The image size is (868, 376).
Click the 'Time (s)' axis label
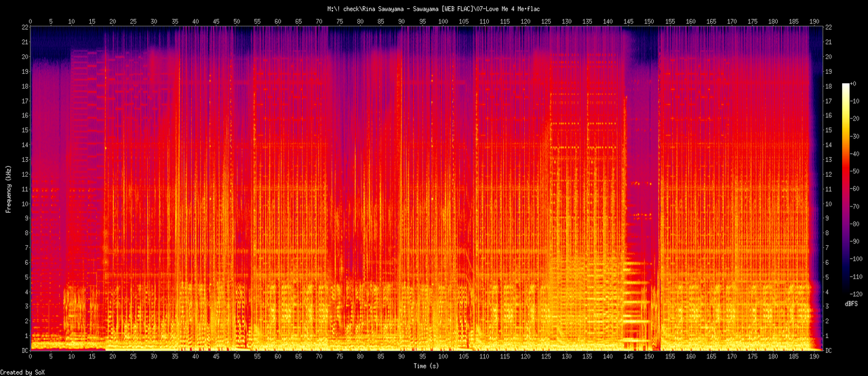[426, 366]
